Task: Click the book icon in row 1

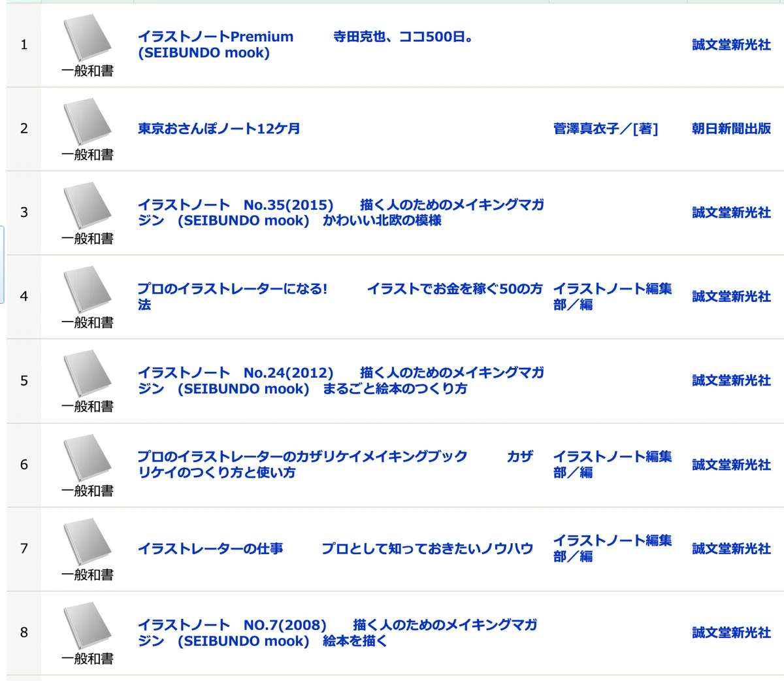Action: [88, 39]
